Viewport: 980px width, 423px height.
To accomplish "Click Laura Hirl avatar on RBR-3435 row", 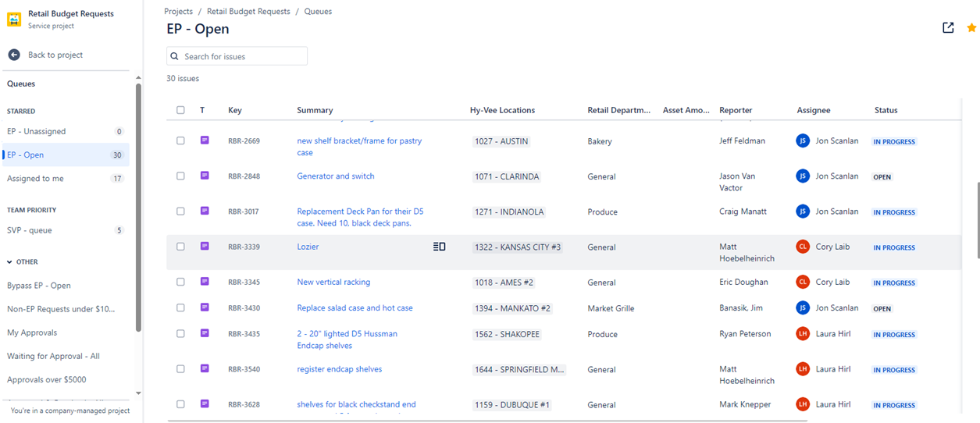I will pyautogui.click(x=803, y=334).
